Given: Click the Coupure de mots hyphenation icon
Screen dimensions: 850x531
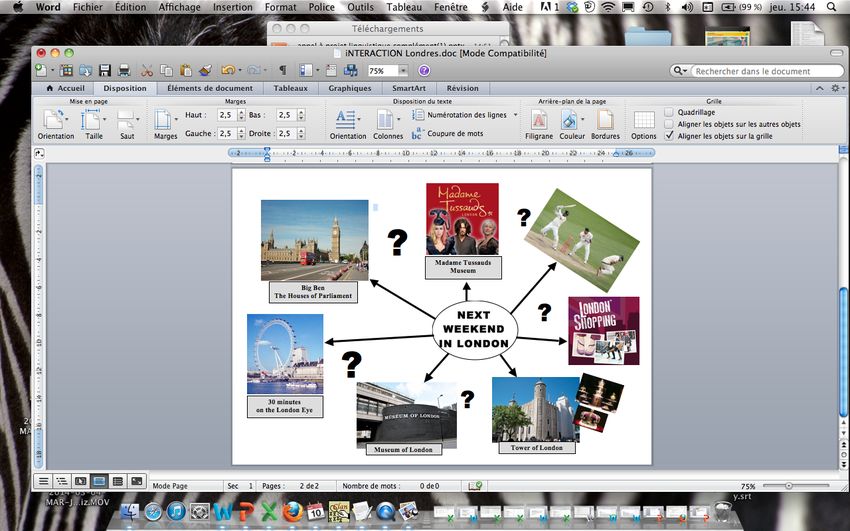Looking at the screenshot, I should 417,133.
